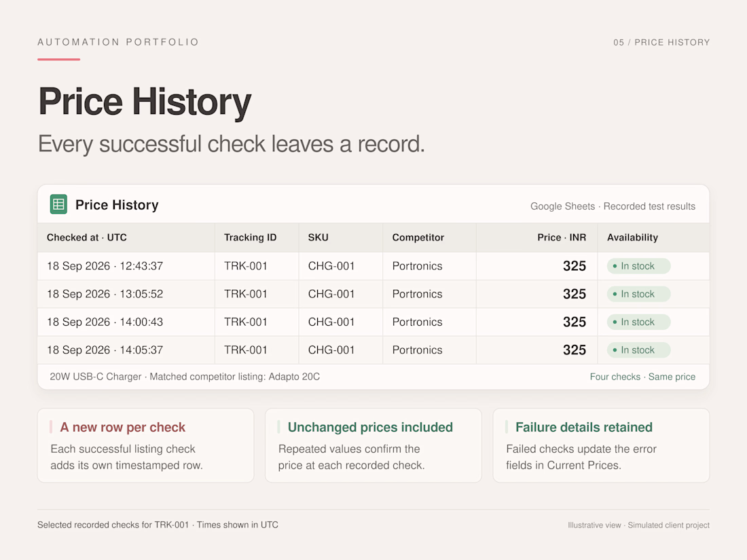Click price 325 in the 14:05:37 row
The height and width of the screenshot is (560, 747).
pos(575,350)
